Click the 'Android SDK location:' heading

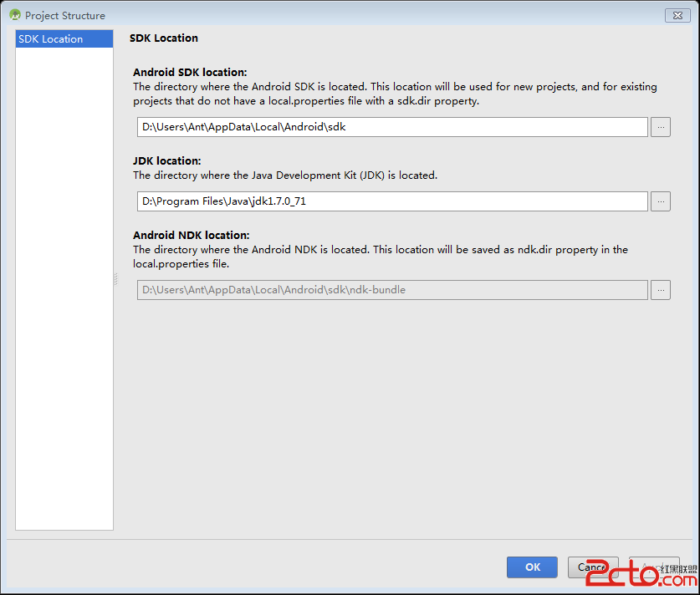coord(190,72)
